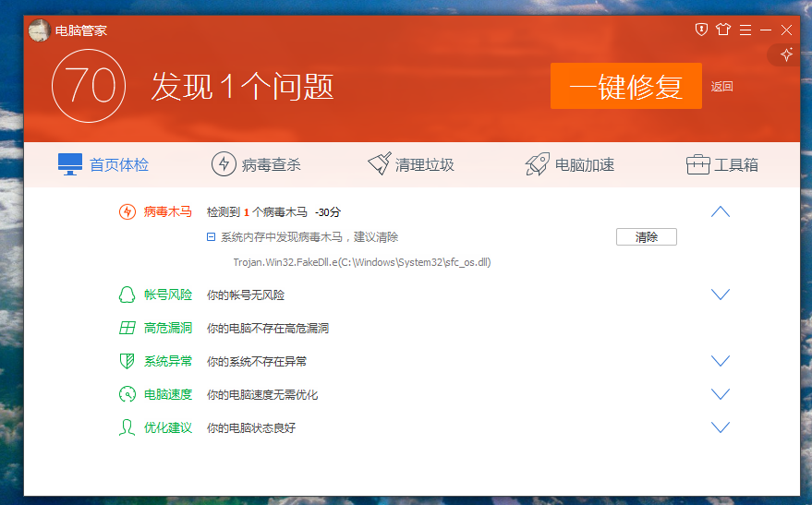
Task: Minimize the 电脑管家 window
Action: 766,30
